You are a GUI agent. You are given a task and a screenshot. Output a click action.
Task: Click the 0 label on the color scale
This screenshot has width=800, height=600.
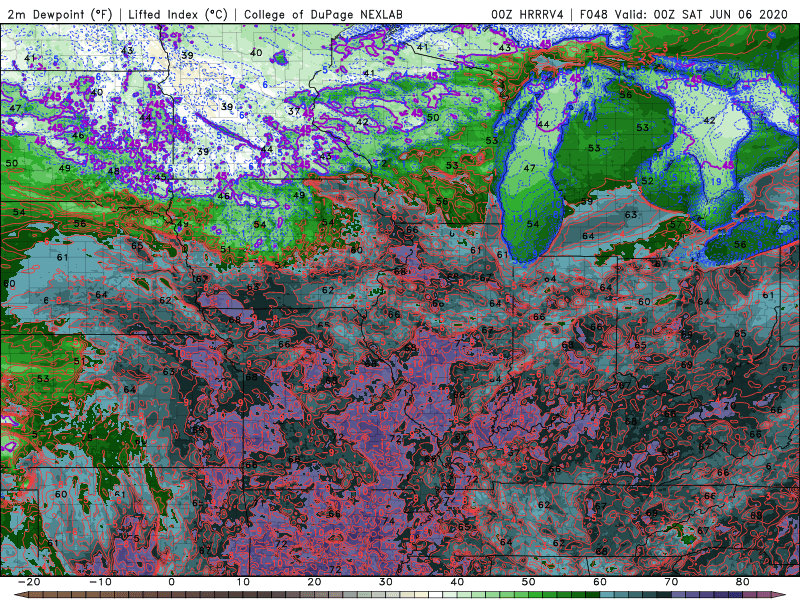pos(171,582)
